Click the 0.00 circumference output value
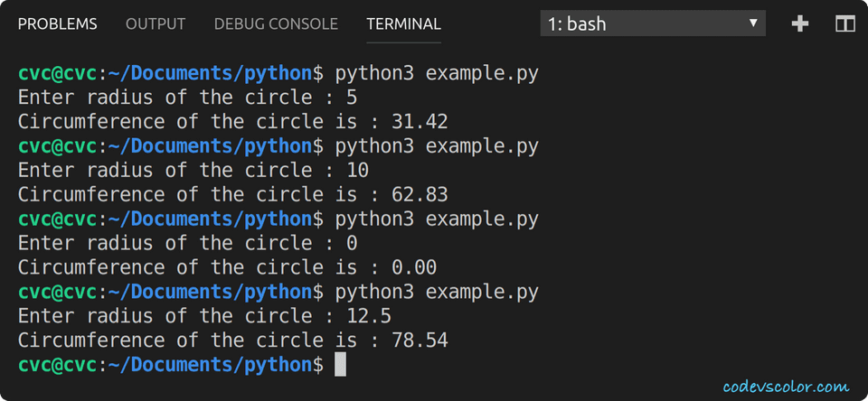Screen dimensions: 868x401 pyautogui.click(x=414, y=267)
